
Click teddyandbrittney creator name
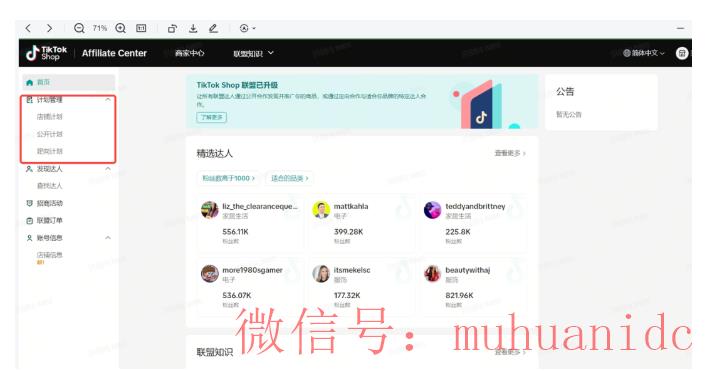click(x=475, y=207)
